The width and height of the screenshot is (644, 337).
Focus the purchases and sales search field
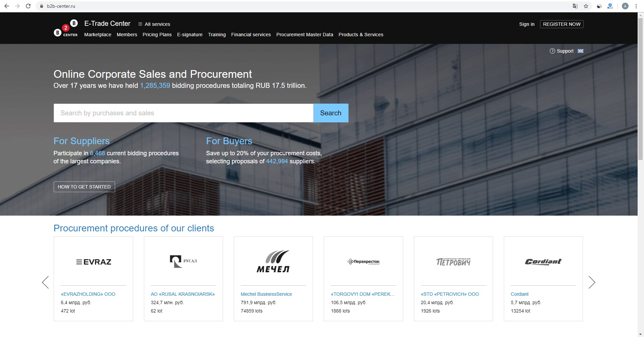tap(183, 113)
